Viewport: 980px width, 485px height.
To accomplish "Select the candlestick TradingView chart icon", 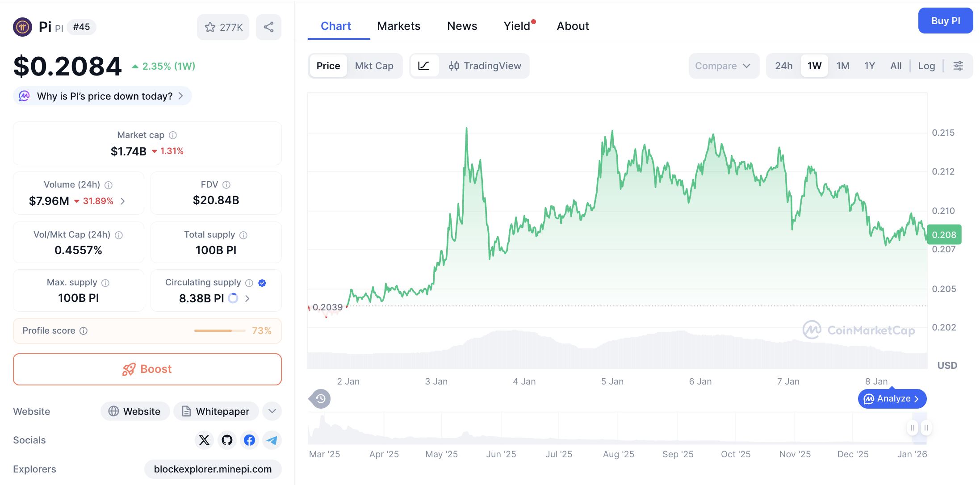I will (454, 66).
